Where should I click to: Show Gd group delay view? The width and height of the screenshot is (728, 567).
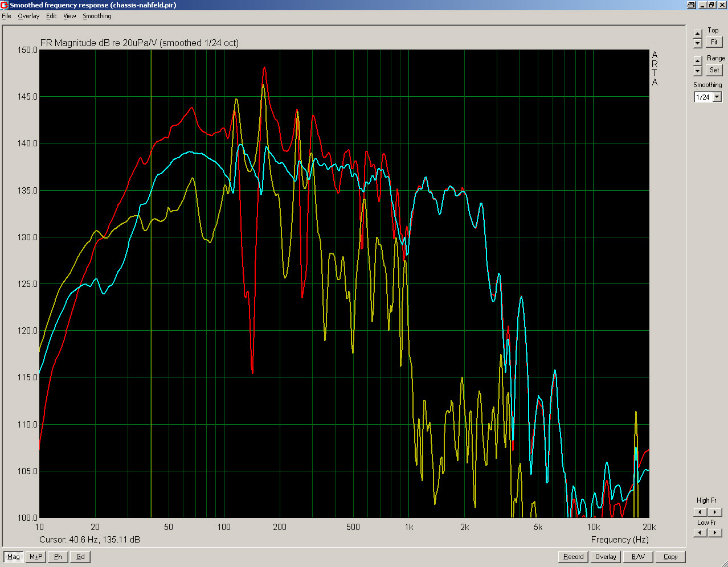click(80, 557)
